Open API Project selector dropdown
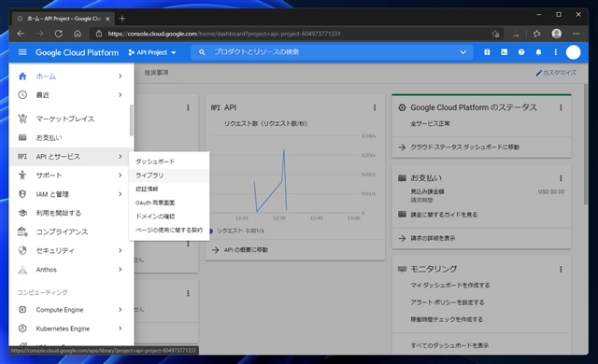 click(152, 52)
